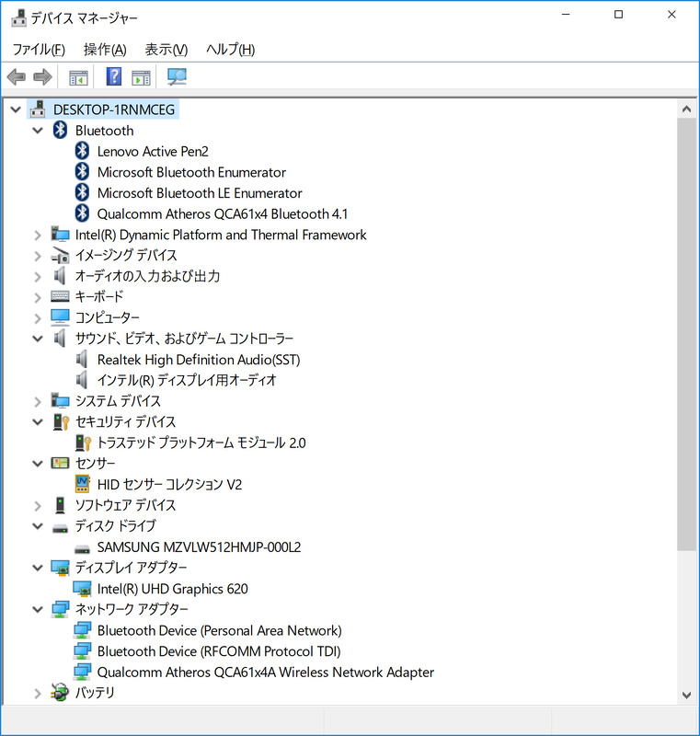Expand Intel(R) Dynamic Platform and Thermal Framework
The height and width of the screenshot is (736, 700).
[x=38, y=235]
